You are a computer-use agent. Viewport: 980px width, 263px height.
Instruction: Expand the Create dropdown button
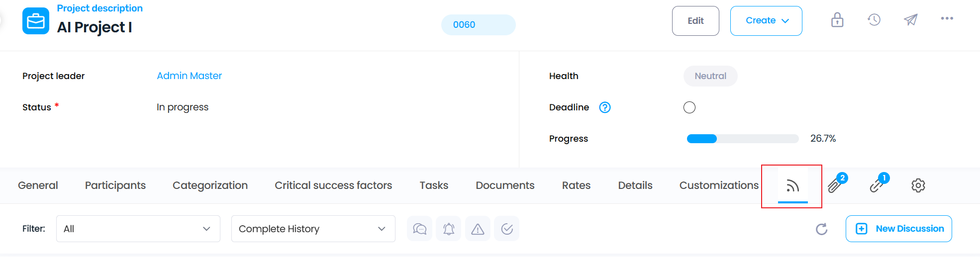click(766, 21)
